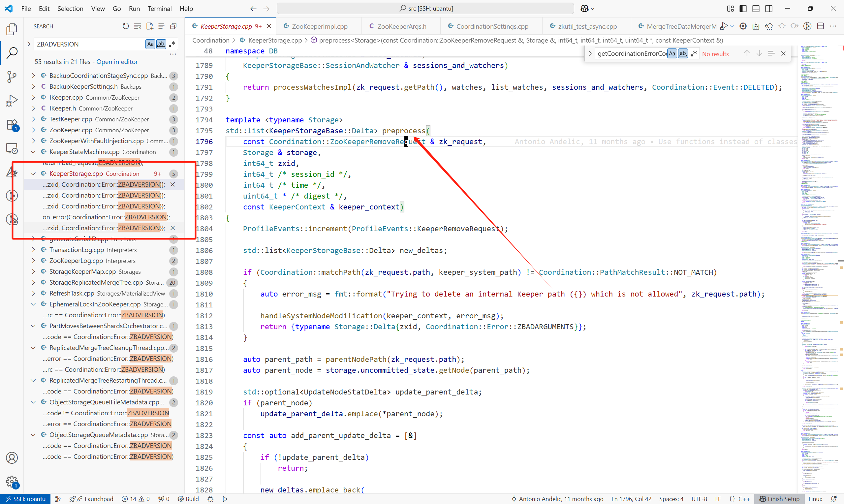This screenshot has width=844, height=504.
Task: Open the Remote Explorer view
Action: pyautogui.click(x=12, y=148)
